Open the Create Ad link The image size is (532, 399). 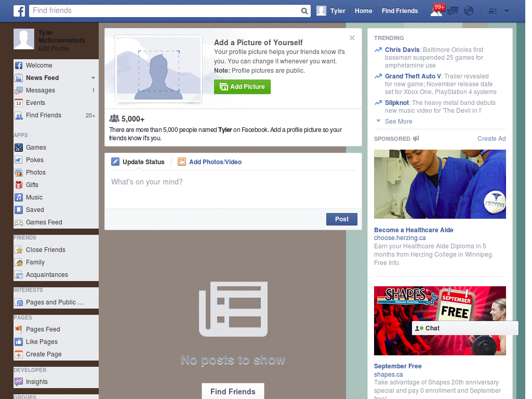click(x=491, y=138)
